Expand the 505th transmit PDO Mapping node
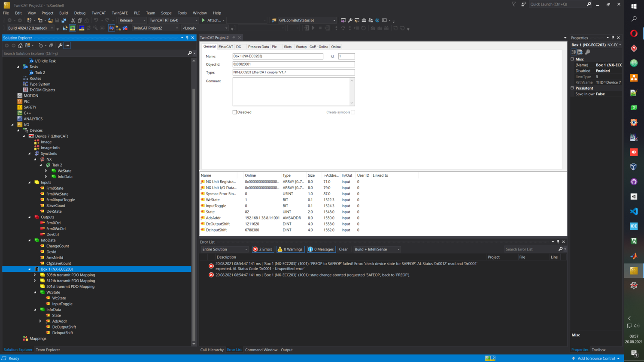 35,275
